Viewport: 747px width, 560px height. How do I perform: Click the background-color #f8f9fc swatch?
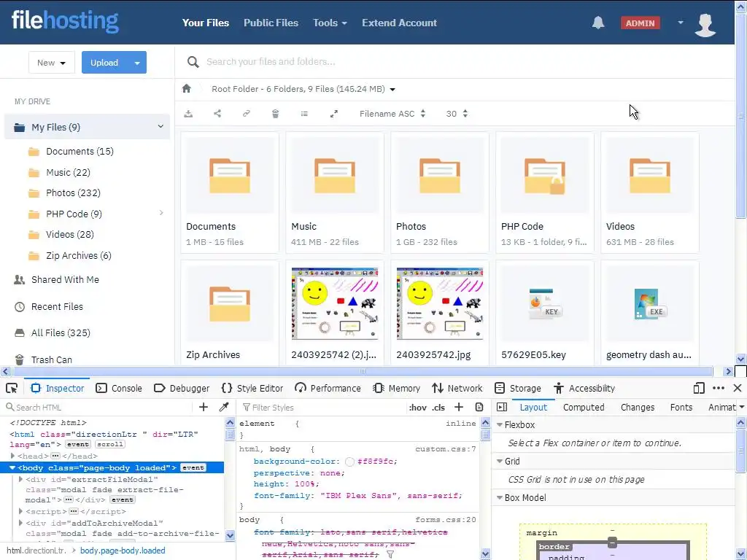(349, 462)
